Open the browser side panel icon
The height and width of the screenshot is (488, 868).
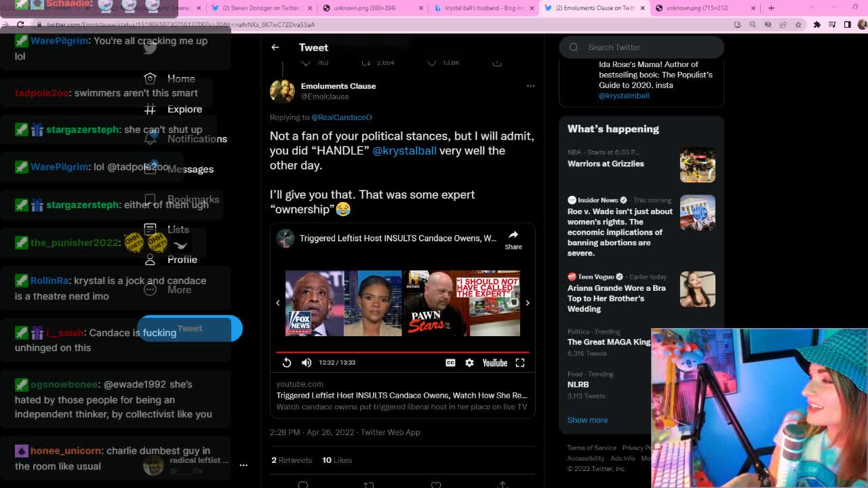click(848, 24)
